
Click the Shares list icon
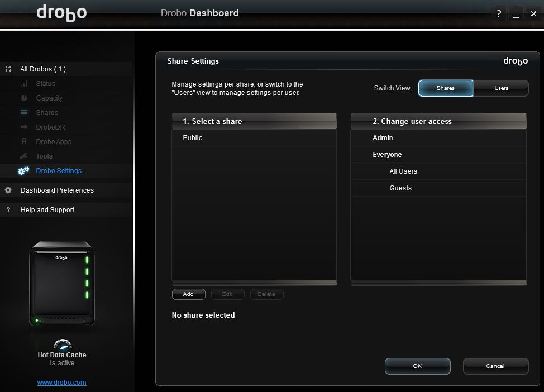24,112
